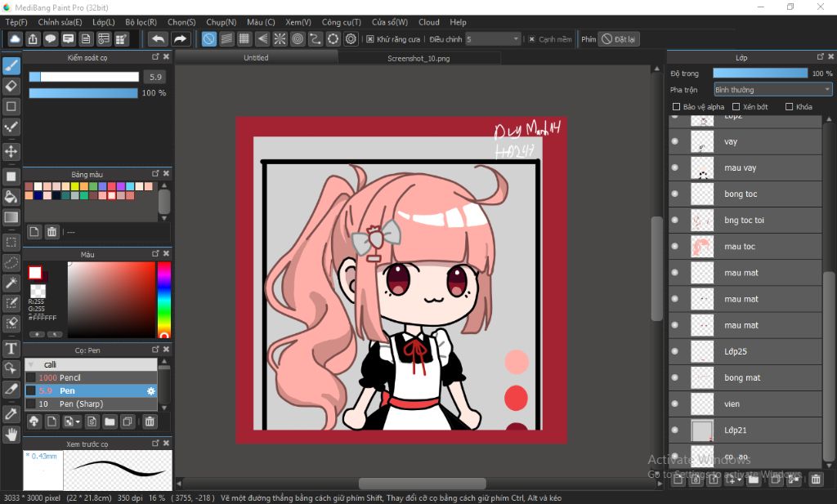Viewport: 837px width, 504px height.
Task: Select the Text tool
Action: pos(11,349)
